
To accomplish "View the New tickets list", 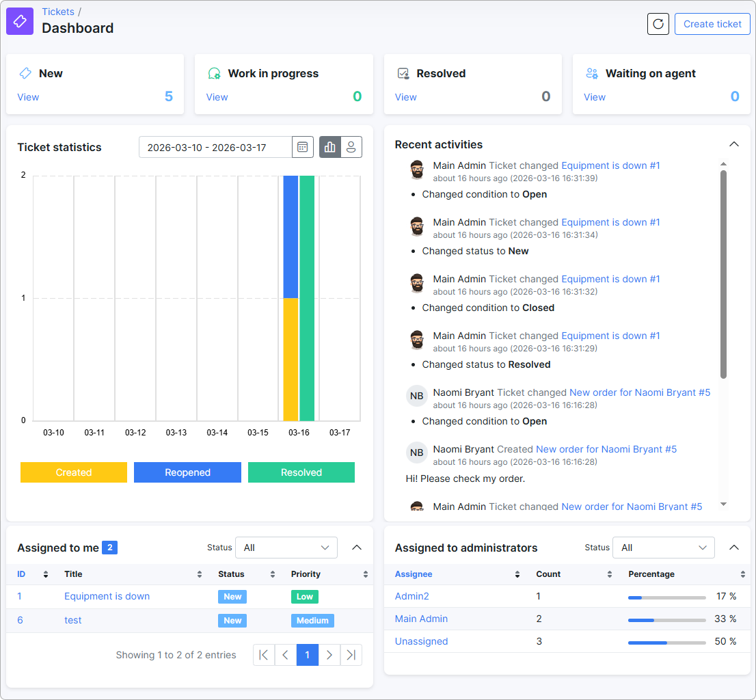I will pos(28,97).
